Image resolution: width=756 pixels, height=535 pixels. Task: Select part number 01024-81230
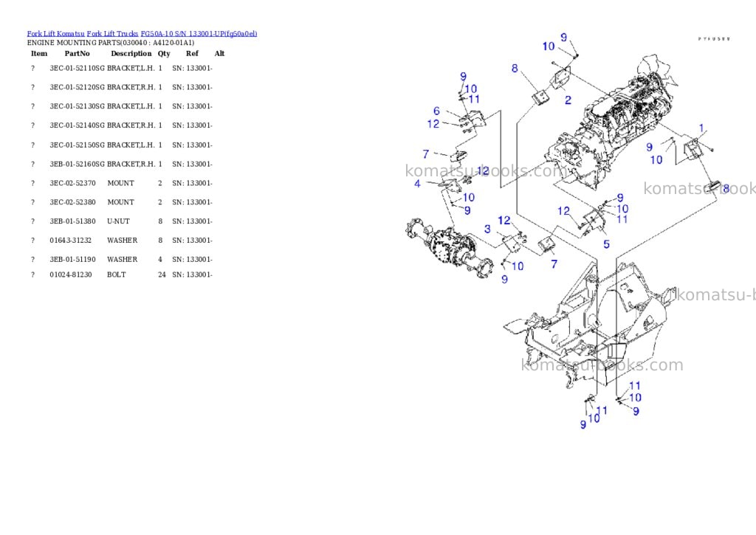pyautogui.click(x=70, y=275)
